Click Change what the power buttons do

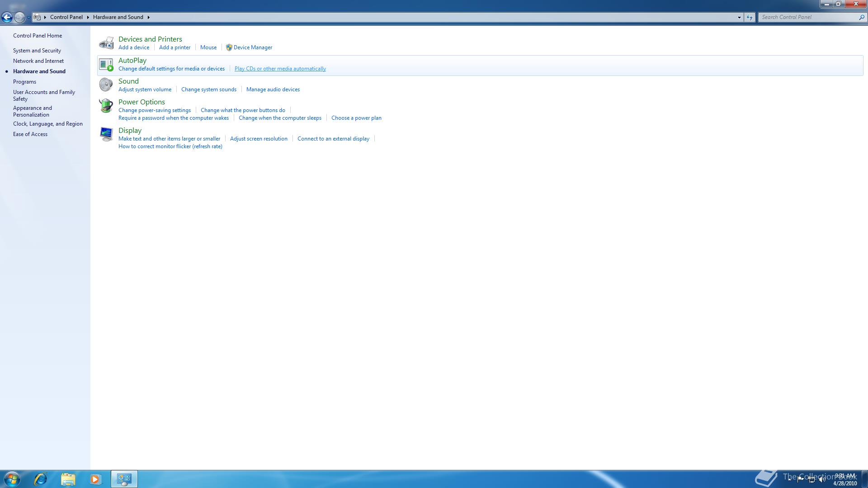pyautogui.click(x=243, y=110)
